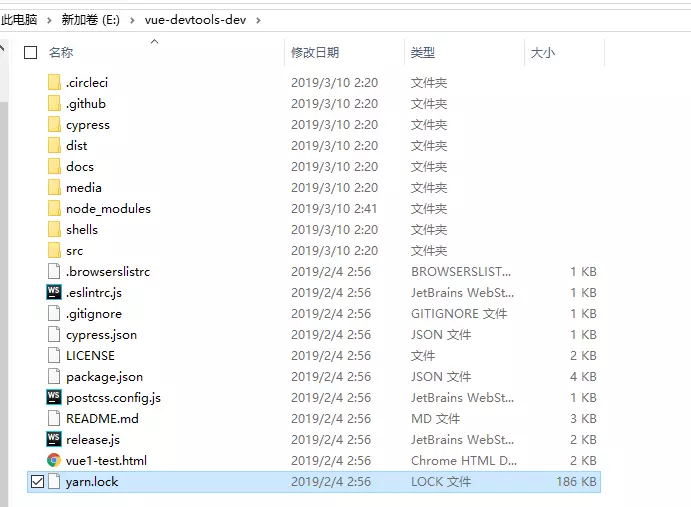The height and width of the screenshot is (507, 691).
Task: Select the .circleci folder name
Action: (x=87, y=82)
